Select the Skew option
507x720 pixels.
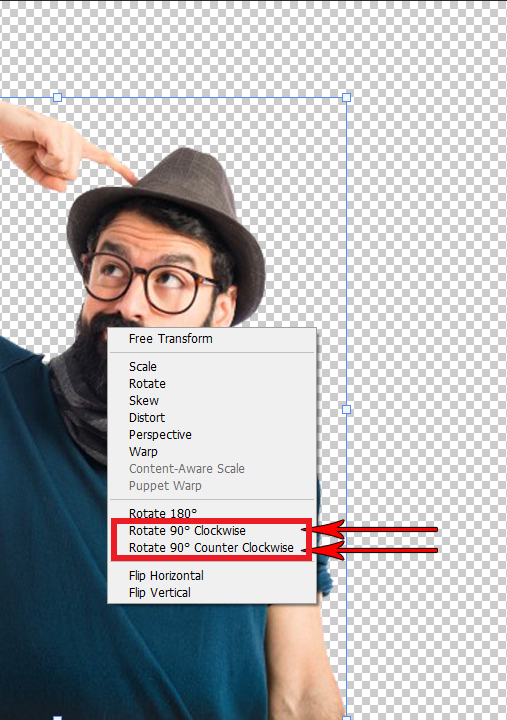point(144,400)
